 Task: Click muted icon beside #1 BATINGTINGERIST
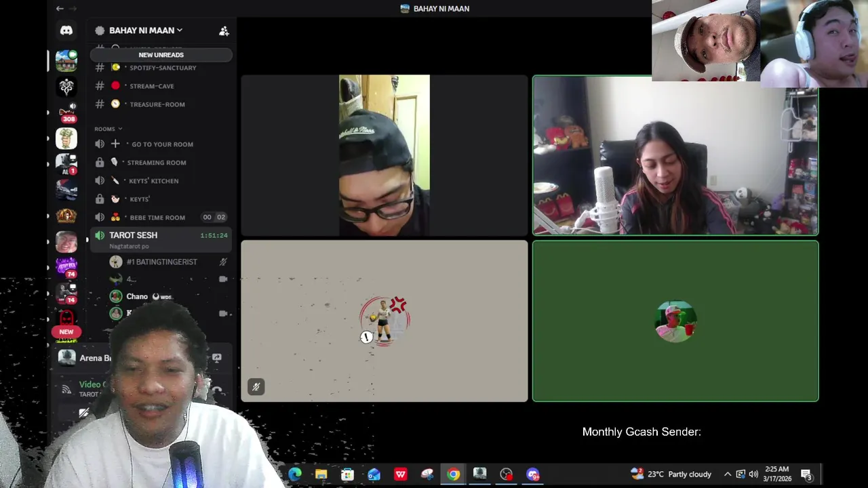click(x=223, y=262)
